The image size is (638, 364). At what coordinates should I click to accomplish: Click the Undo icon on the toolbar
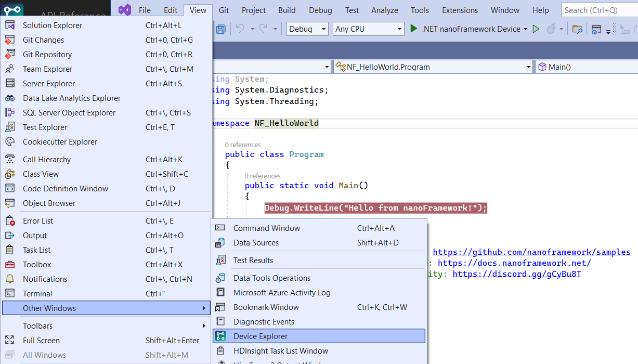(x=240, y=30)
